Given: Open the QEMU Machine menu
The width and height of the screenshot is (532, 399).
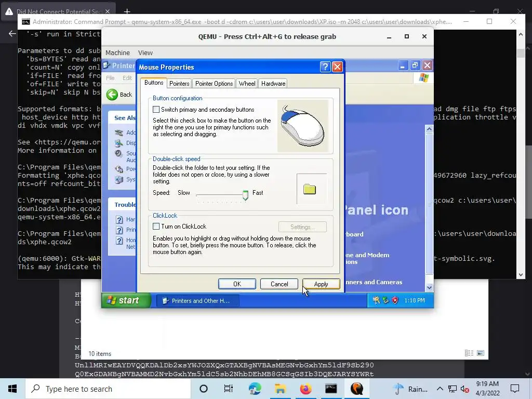Looking at the screenshot, I should coord(117,52).
